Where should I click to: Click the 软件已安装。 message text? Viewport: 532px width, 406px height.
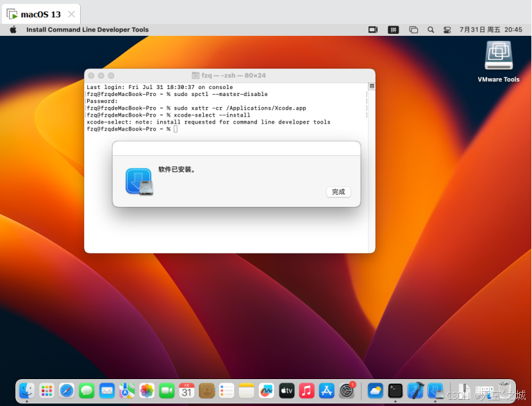pyautogui.click(x=177, y=170)
